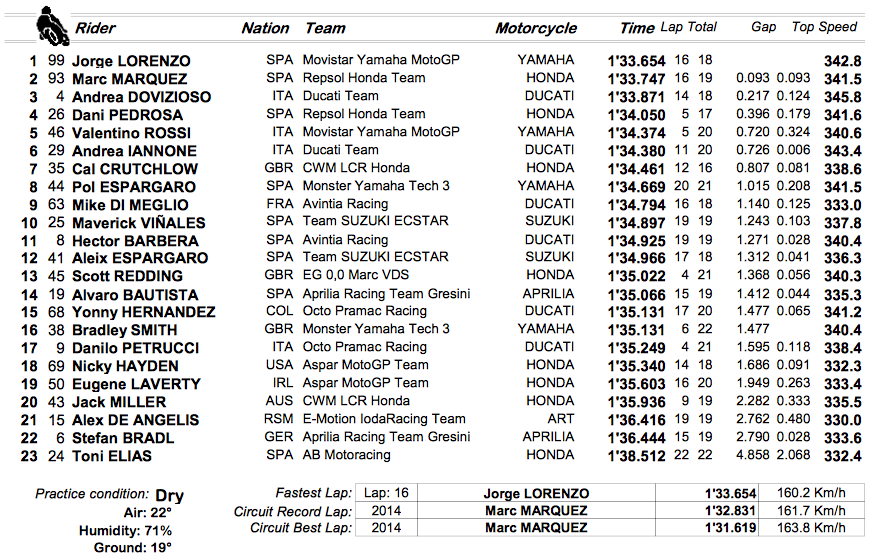This screenshot has width=871, height=560.
Task: Click the Motorcycle column header
Action: click(536, 28)
